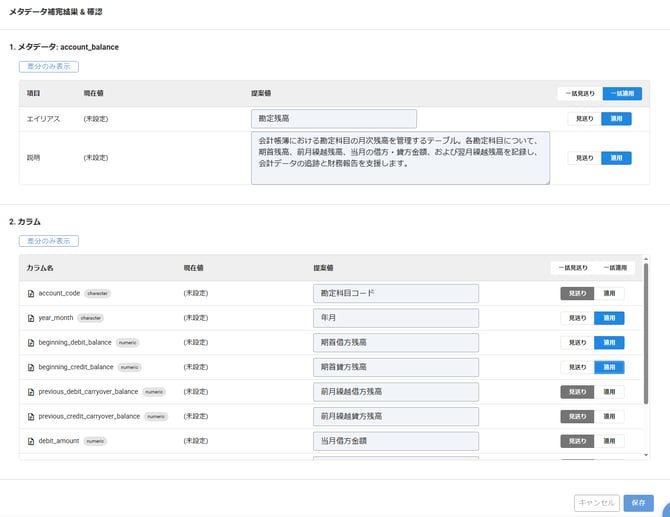The width and height of the screenshot is (670, 517).
Task: Edit the 勘定残高 alias input field
Action: click(x=333, y=118)
